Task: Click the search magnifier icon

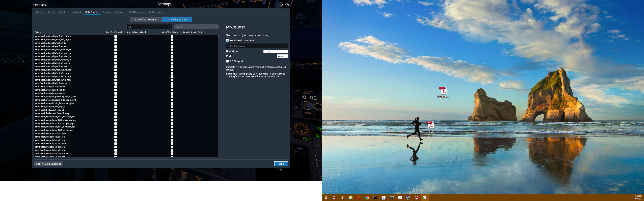Action: (x=217, y=27)
